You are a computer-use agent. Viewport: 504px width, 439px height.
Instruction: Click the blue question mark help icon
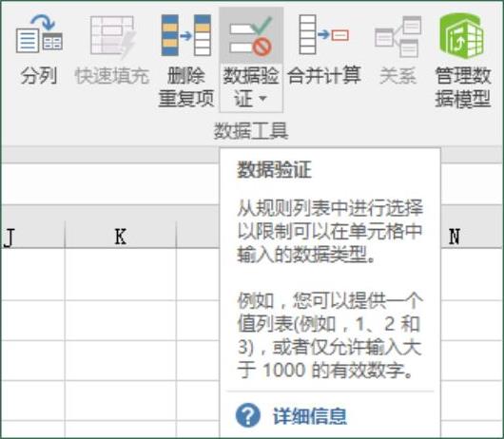point(248,415)
